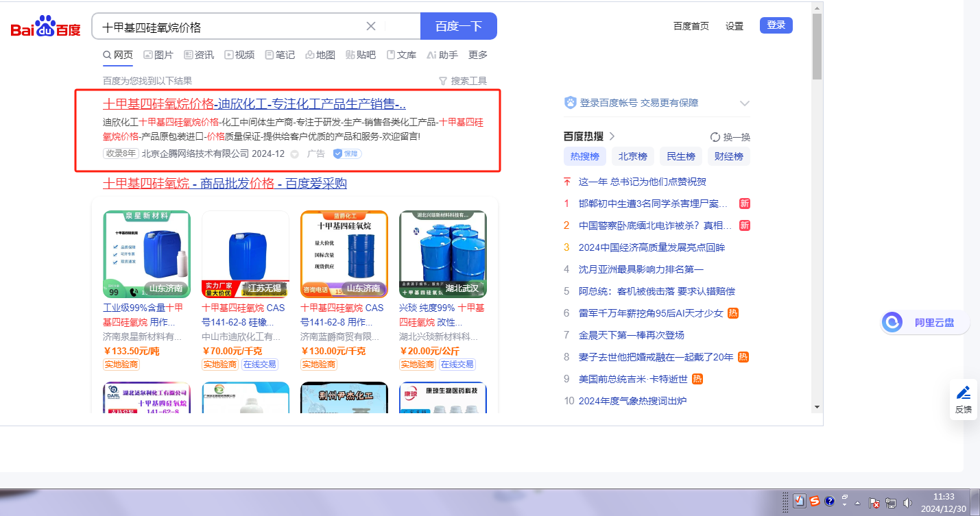Click the volume speaker tray icon
Image resolution: width=980 pixels, height=516 pixels.
(x=908, y=502)
